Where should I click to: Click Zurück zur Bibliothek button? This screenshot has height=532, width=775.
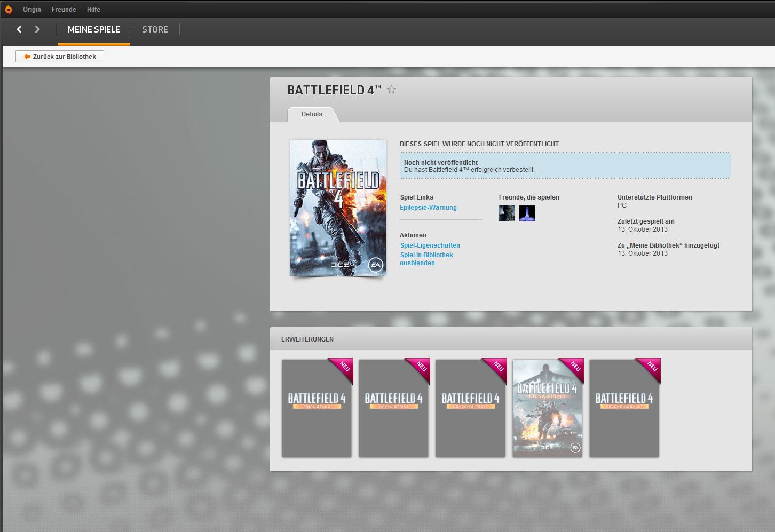pos(60,57)
